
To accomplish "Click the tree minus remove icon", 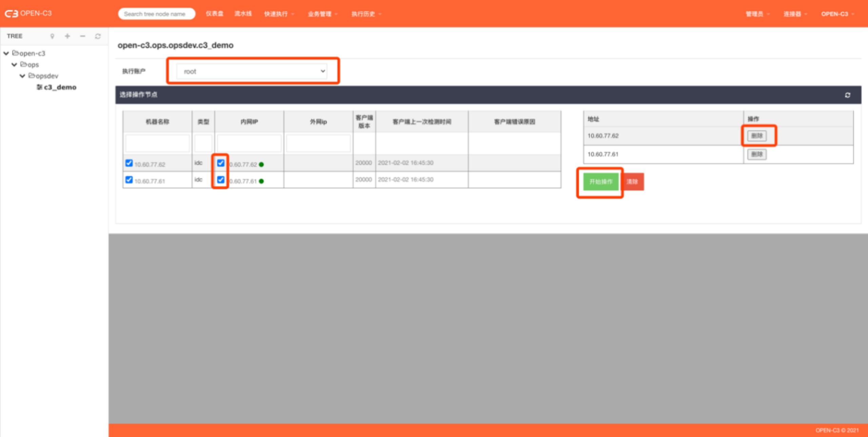I will tap(82, 36).
